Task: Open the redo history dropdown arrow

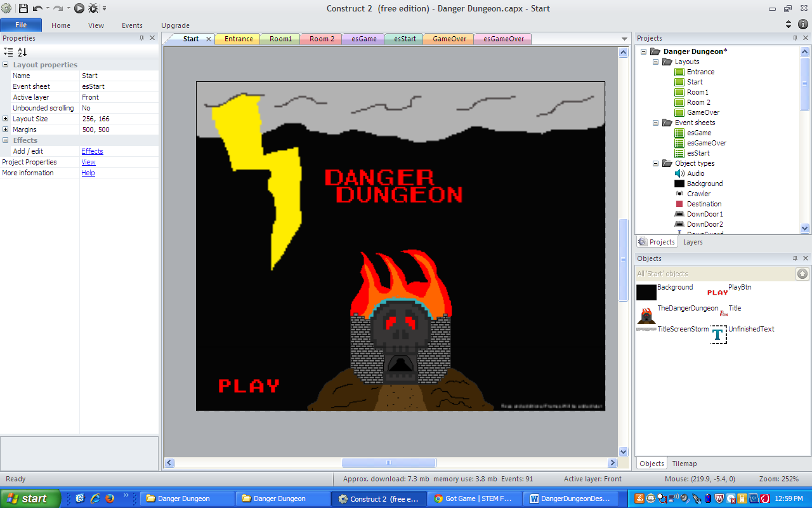Action: coord(68,8)
